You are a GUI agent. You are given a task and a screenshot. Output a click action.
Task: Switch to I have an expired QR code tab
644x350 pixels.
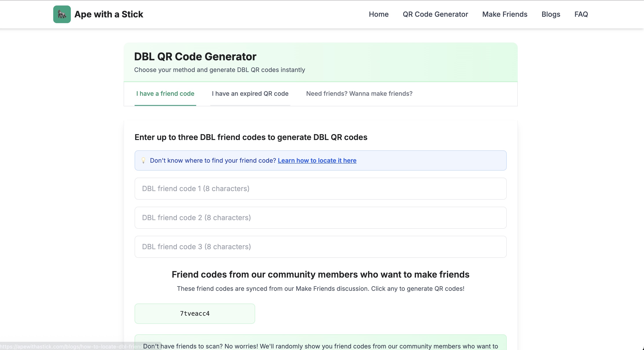click(x=250, y=94)
